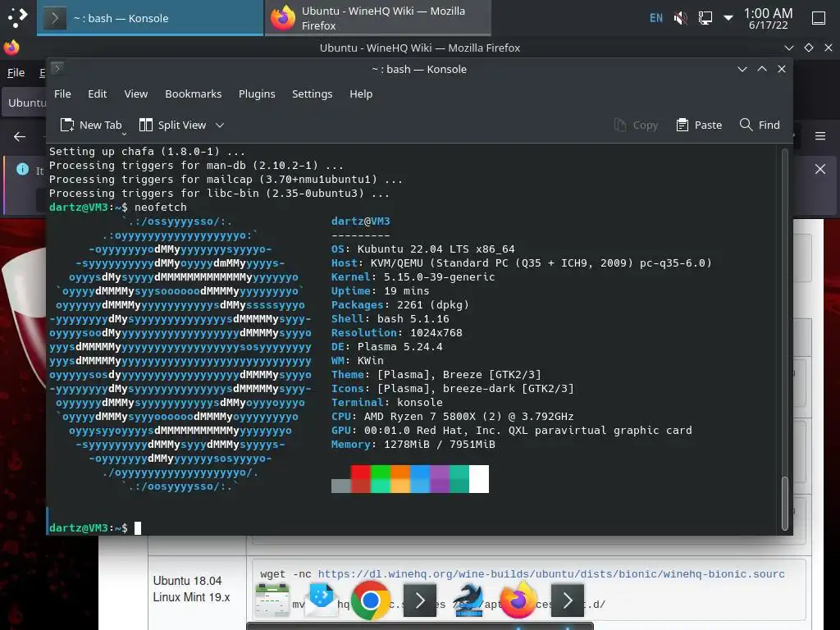Click the Firefox logo in its titlebar

(11, 48)
